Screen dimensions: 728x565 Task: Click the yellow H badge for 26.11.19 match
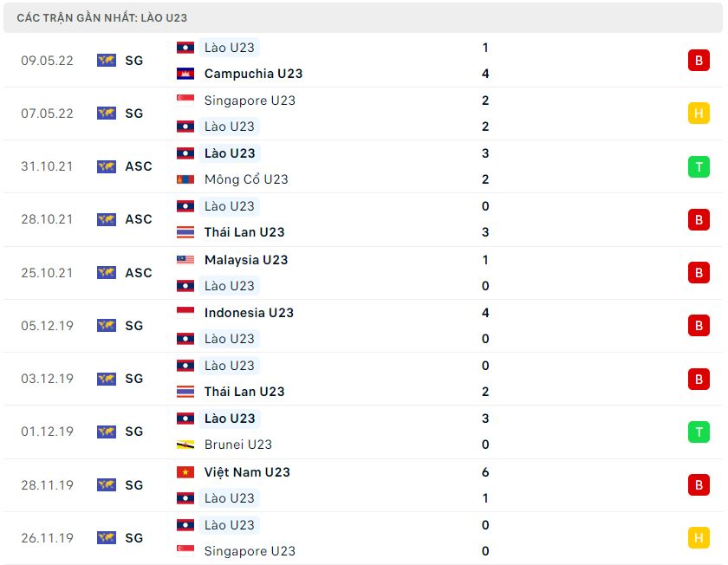click(699, 538)
